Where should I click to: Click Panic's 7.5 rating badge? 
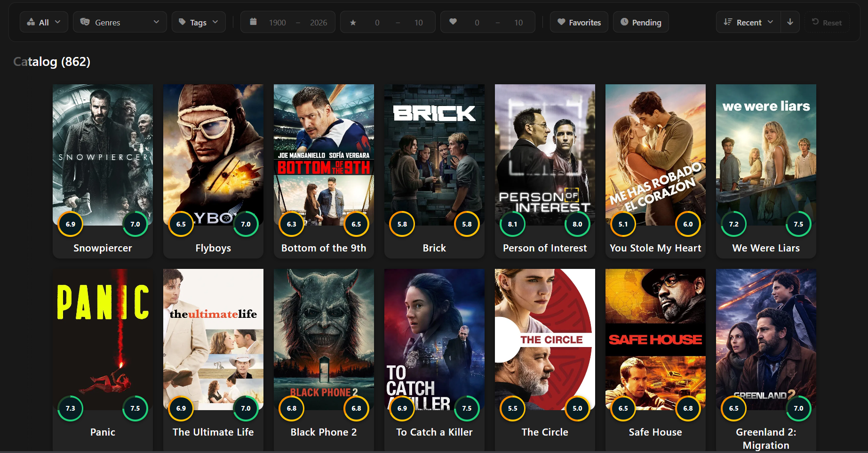pyautogui.click(x=135, y=408)
